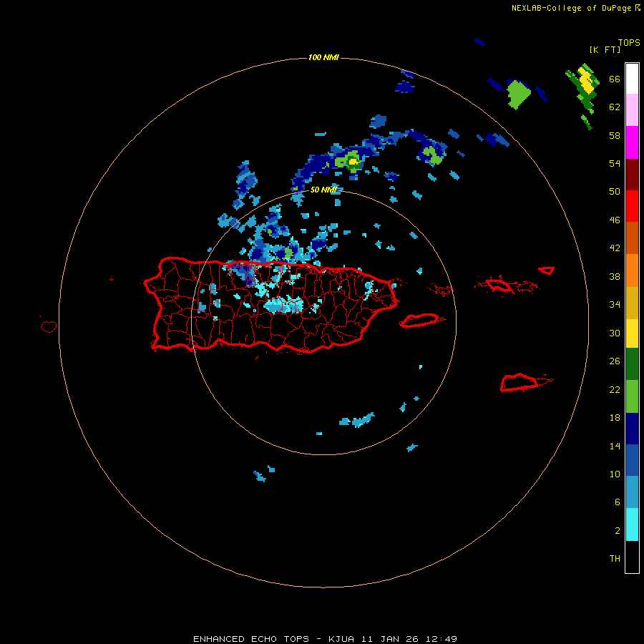Pick the dark green swatch beside 26

[632, 364]
